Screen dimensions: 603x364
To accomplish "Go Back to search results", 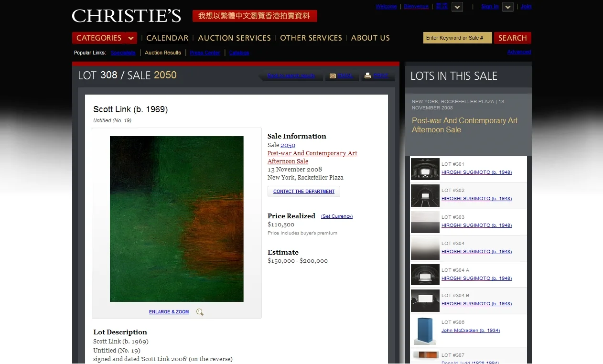I will coord(291,75).
